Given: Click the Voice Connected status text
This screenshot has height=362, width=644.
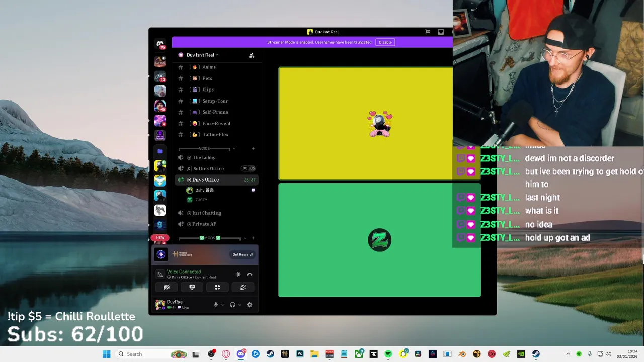Looking at the screenshot, I should coord(184,271).
